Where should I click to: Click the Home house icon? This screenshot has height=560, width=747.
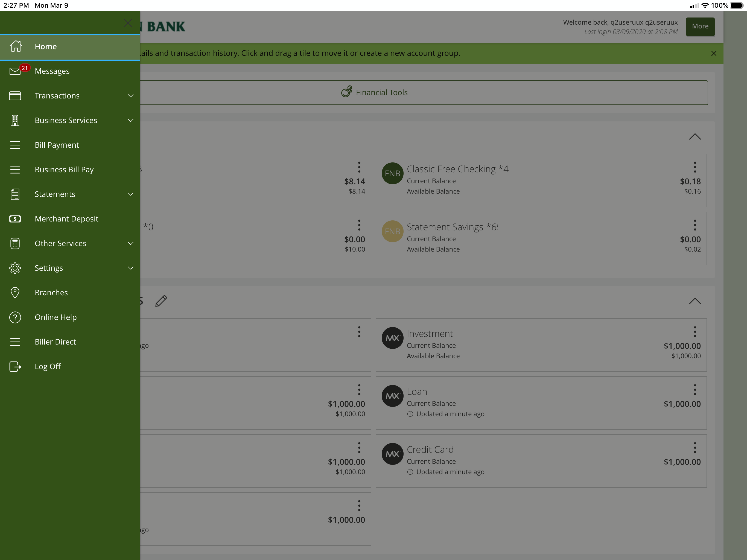(16, 46)
